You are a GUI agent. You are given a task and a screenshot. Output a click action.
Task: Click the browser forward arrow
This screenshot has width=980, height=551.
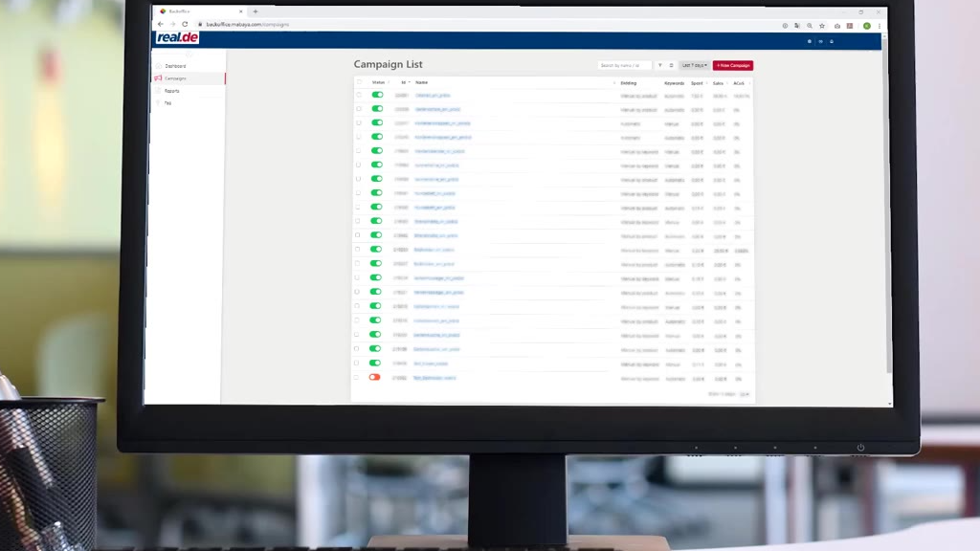pyautogui.click(x=172, y=24)
